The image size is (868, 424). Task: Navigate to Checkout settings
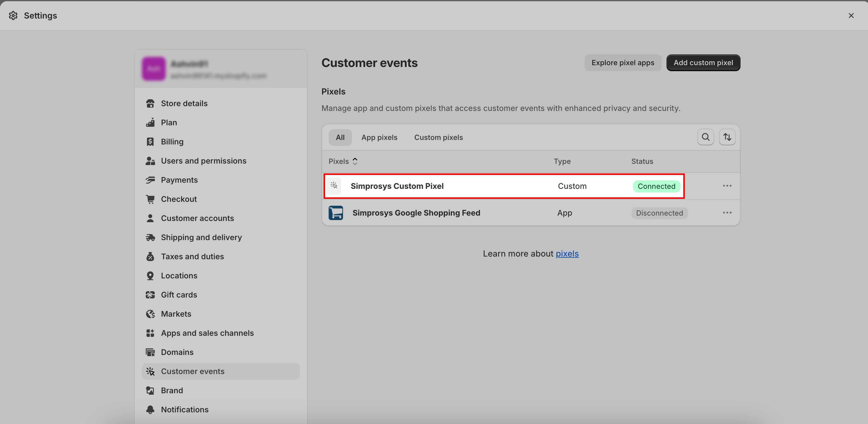click(221, 199)
